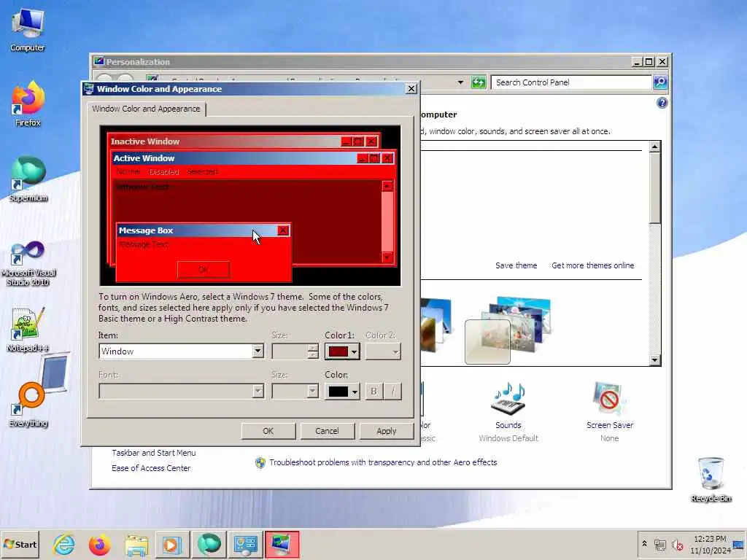Open Windows Explorer from the taskbar
747x560 pixels.
[x=136, y=545]
